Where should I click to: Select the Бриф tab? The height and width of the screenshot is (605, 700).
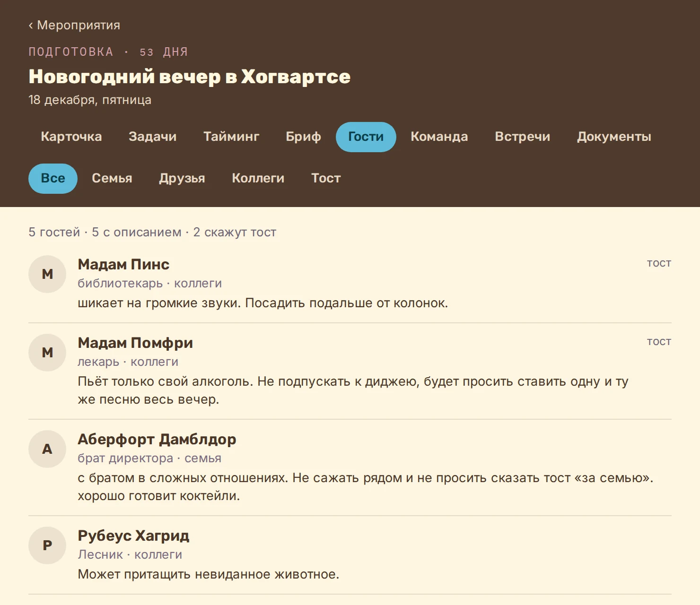(303, 137)
